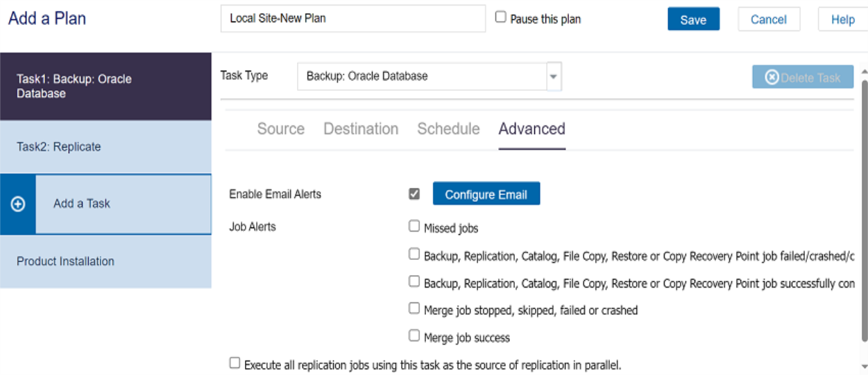Click the Save button
This screenshot has height=375, width=868.
pos(693,19)
